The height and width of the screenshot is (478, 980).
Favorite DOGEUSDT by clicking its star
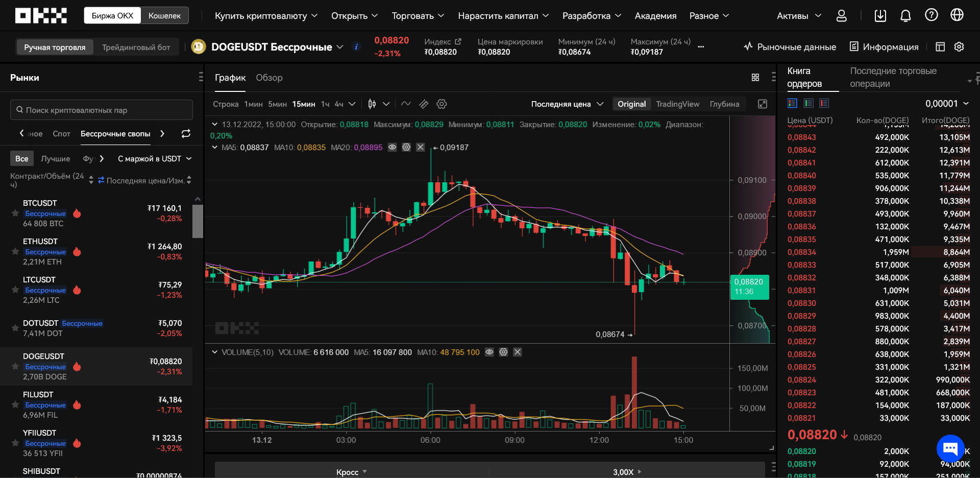pos(15,366)
